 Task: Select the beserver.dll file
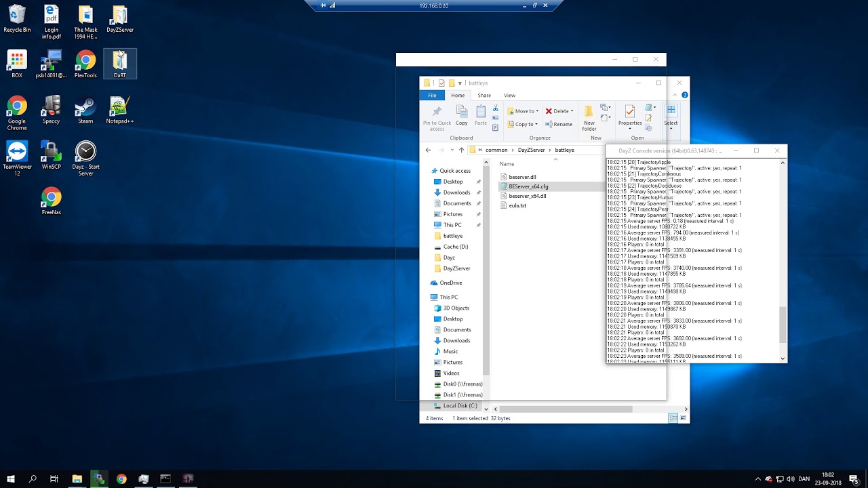pos(522,177)
